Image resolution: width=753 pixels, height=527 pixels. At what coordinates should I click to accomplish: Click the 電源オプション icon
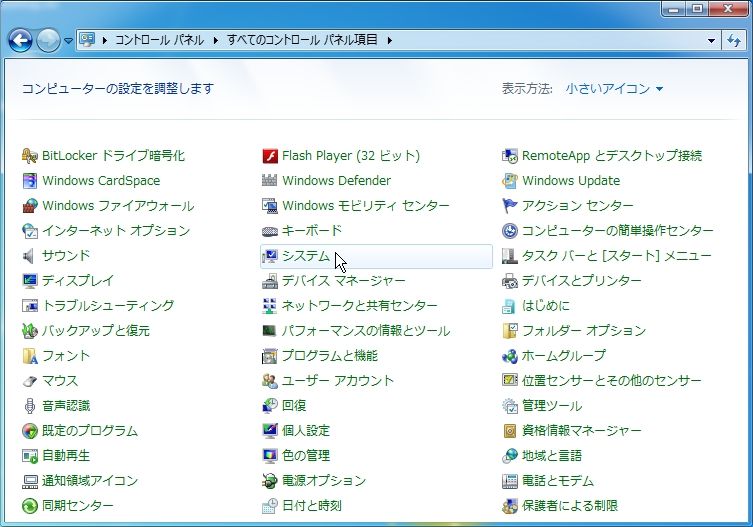click(270, 480)
